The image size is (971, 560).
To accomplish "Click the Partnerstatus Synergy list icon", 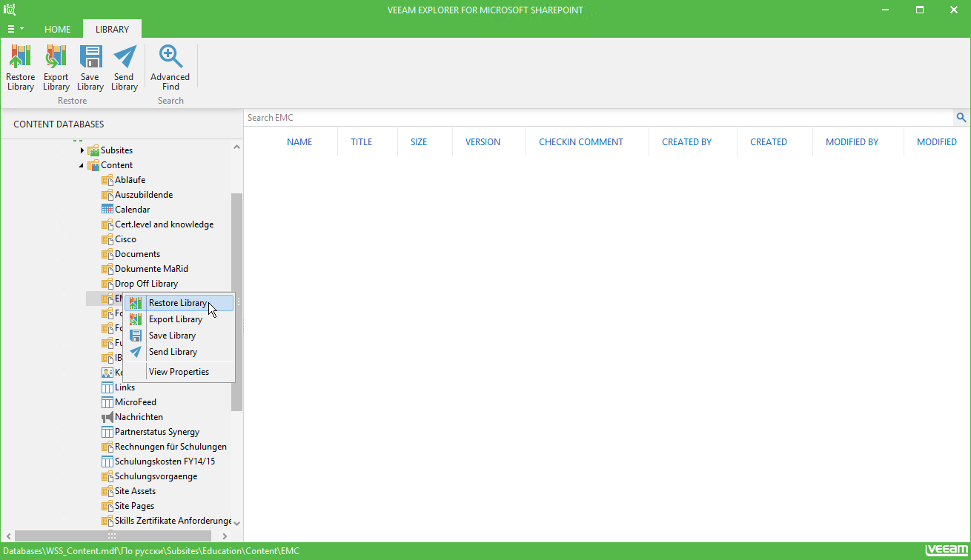I will [107, 432].
